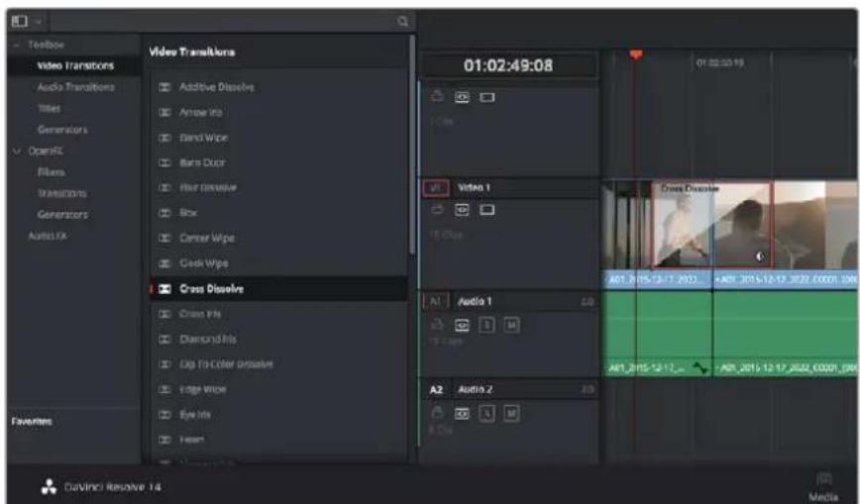The width and height of the screenshot is (860, 504).
Task: Click the Video Transitions list scrollbar
Action: pos(412,146)
